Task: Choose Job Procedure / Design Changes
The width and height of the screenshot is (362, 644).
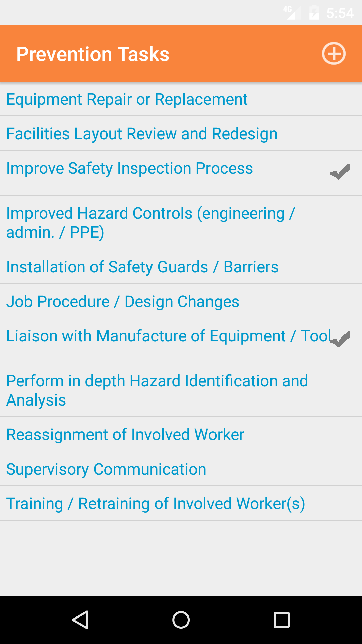Action: [x=123, y=302]
